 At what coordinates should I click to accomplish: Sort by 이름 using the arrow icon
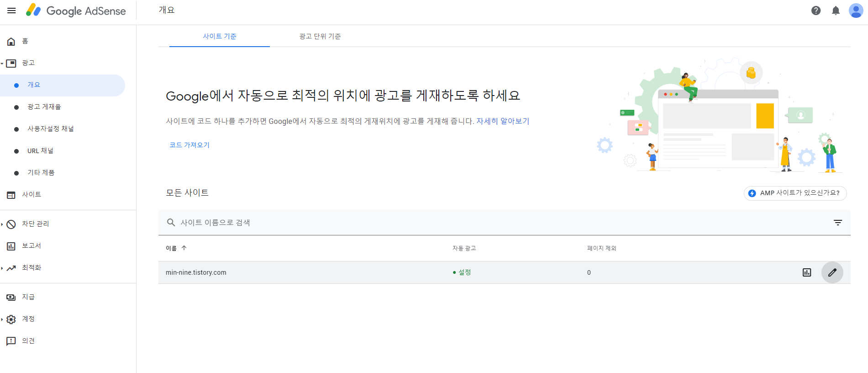tap(184, 248)
